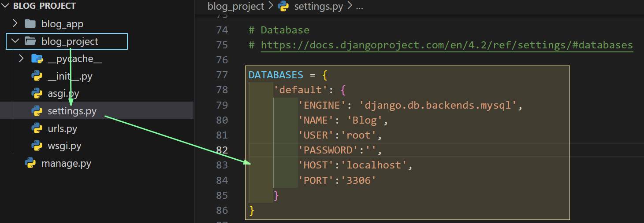Open __init__.py in the explorer

[x=70, y=76]
